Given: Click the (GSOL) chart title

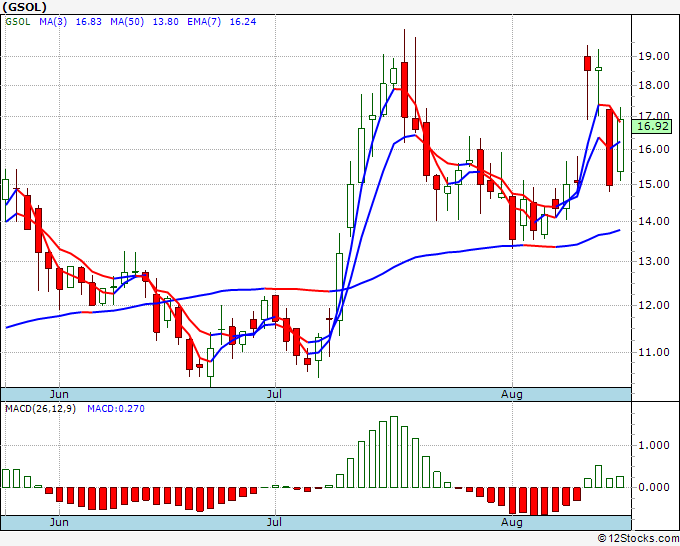Looking at the screenshot, I should pyautogui.click(x=24, y=7).
